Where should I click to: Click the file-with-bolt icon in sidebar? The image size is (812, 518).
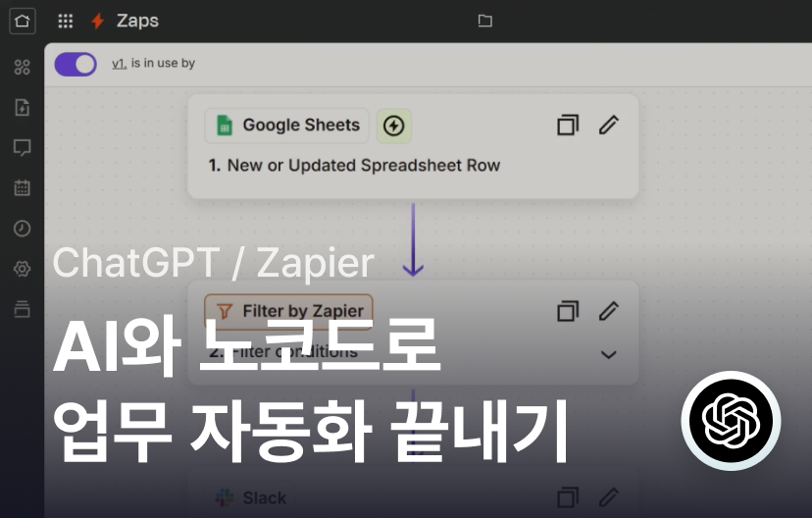(22, 108)
